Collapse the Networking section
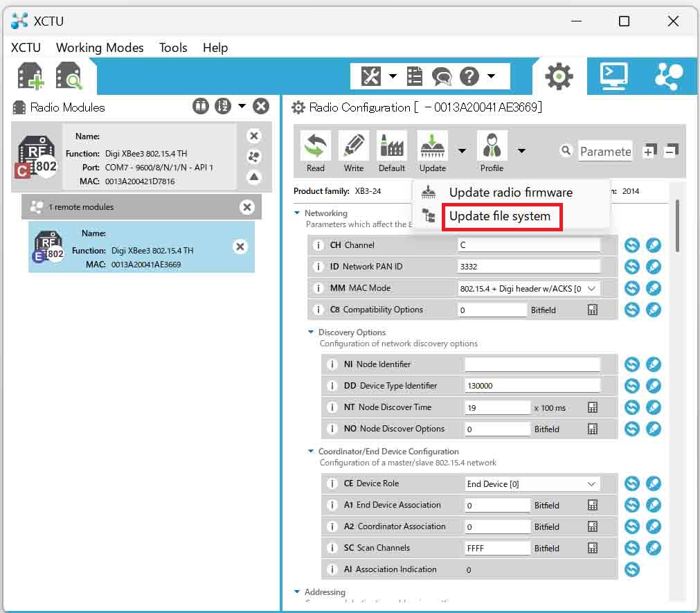The height and width of the screenshot is (613, 700). (297, 213)
